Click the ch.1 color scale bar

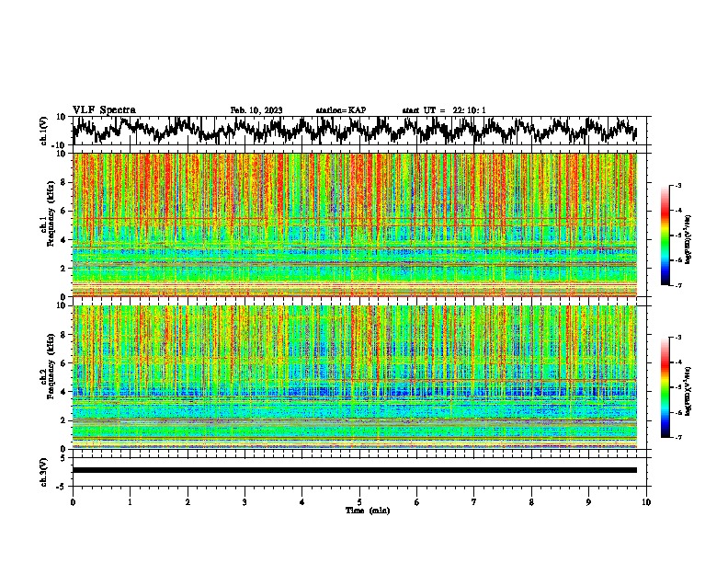(665, 236)
